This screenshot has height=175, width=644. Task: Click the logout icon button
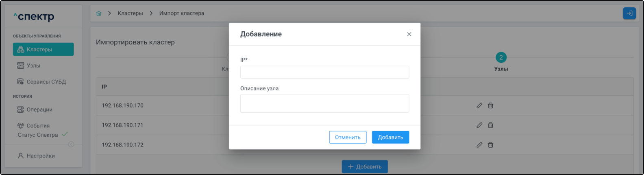pos(629,13)
